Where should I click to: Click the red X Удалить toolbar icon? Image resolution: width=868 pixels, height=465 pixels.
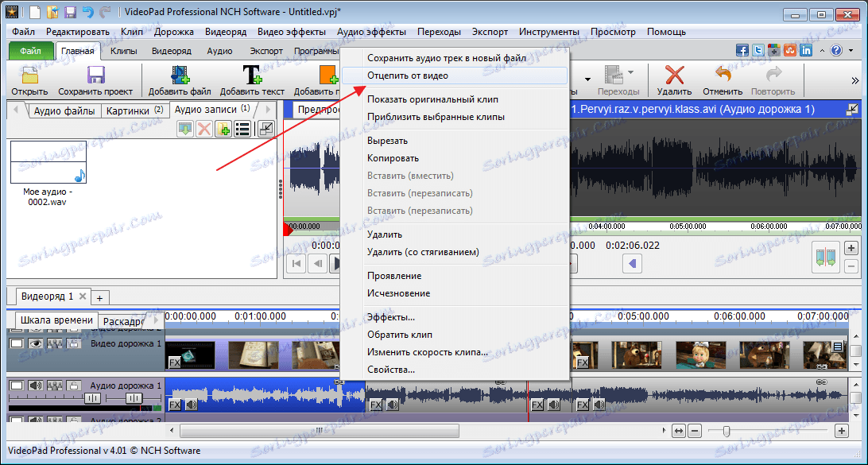[x=674, y=75]
